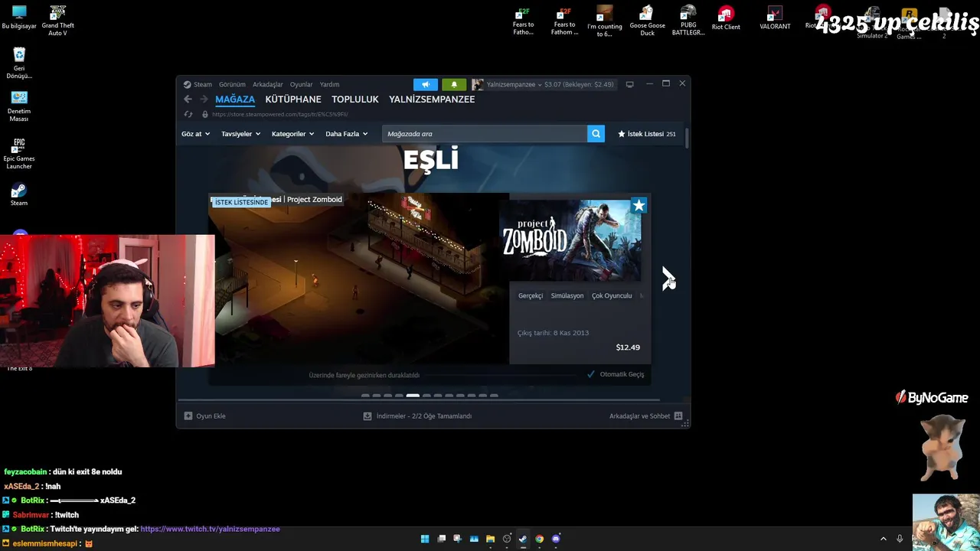Open the Yardım menu
The height and width of the screenshot is (551, 980).
[x=329, y=85]
